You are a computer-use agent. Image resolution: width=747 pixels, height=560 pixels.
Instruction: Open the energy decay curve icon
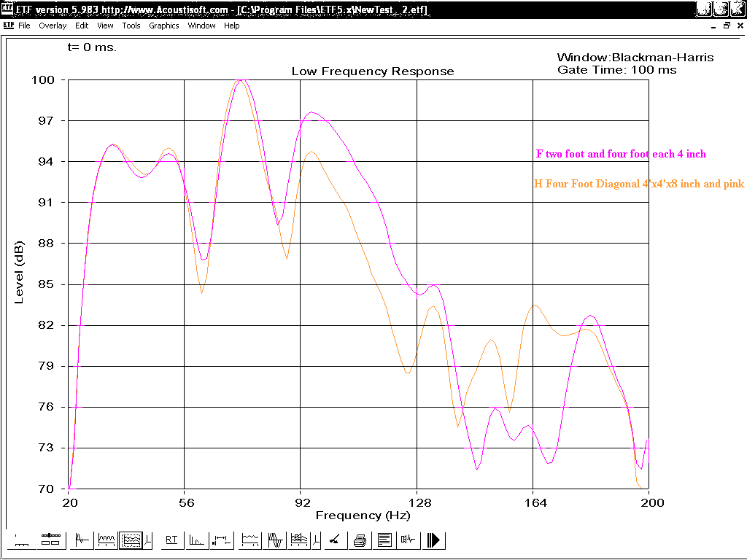[x=196, y=540]
